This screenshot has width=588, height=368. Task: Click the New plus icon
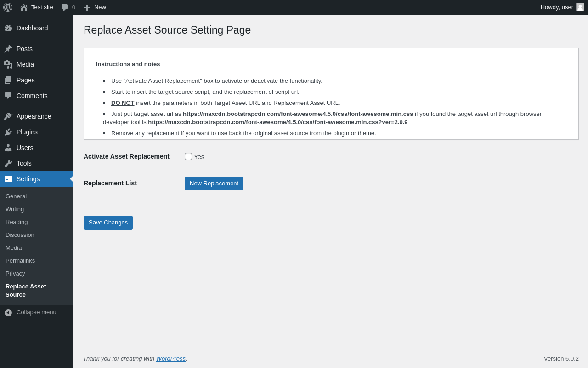[x=87, y=7]
